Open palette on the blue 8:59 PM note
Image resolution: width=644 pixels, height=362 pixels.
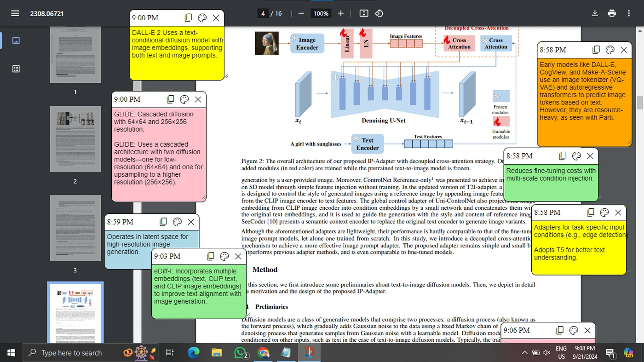pos(177,222)
